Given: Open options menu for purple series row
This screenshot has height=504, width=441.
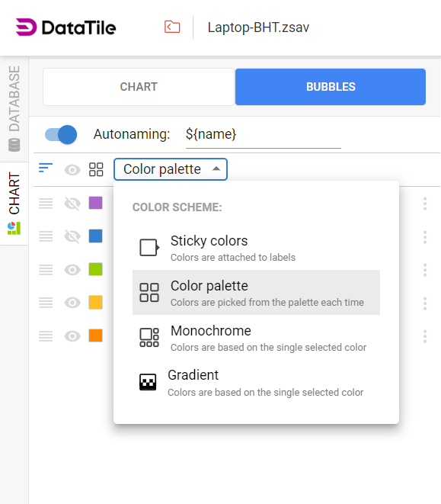Looking at the screenshot, I should coord(425,204).
